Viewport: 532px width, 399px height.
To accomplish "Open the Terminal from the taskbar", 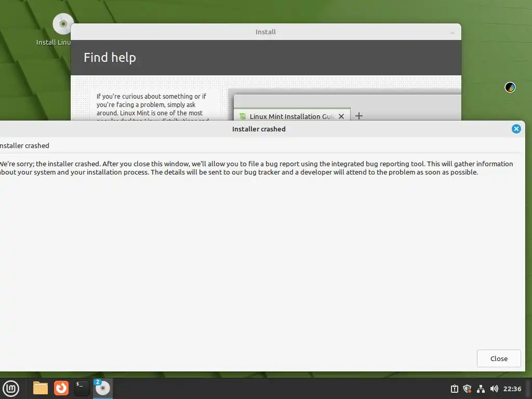I will 82,388.
